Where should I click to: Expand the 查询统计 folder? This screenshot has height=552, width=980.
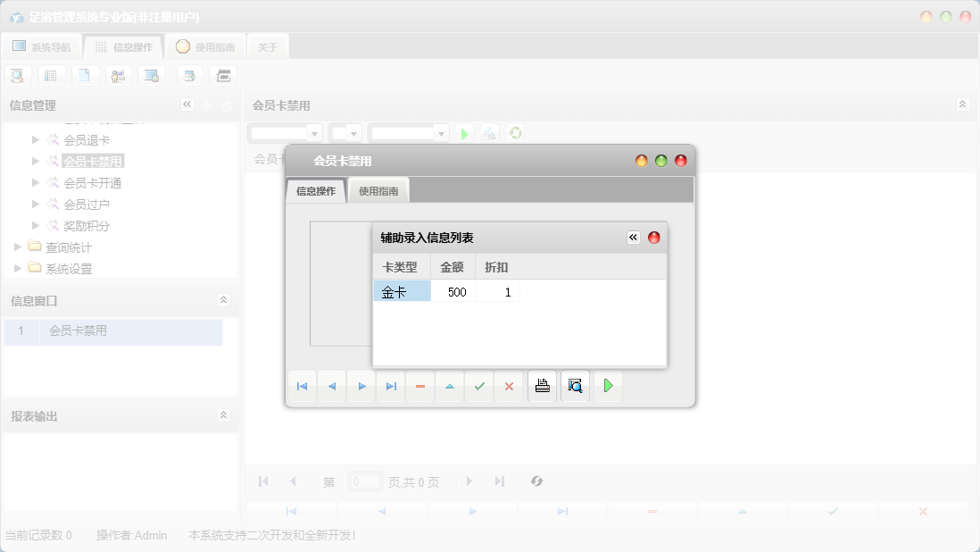pos(18,247)
